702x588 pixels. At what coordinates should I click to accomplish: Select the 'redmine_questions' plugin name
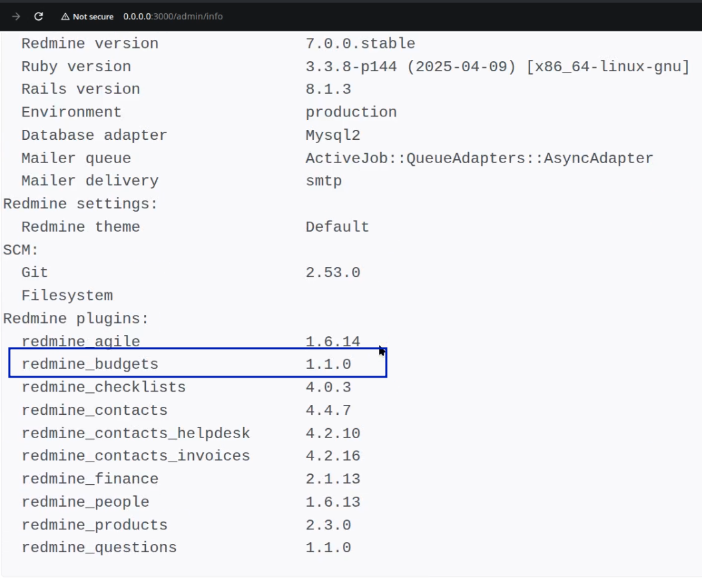pyautogui.click(x=99, y=548)
